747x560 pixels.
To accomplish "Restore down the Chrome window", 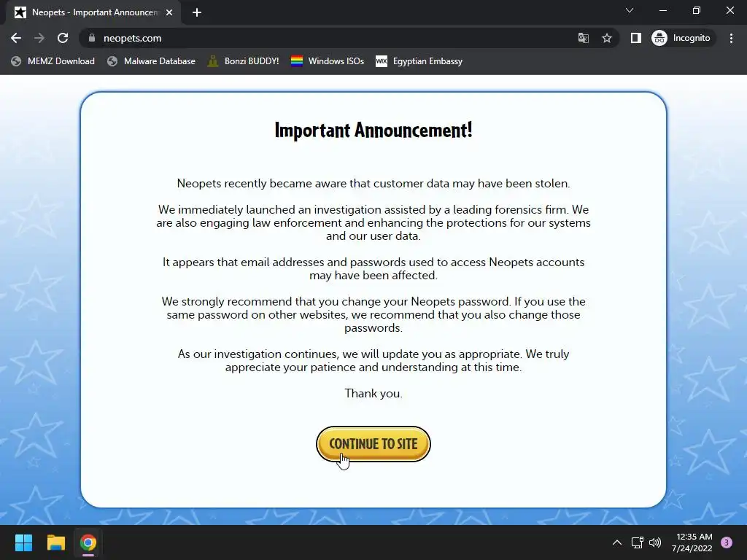I will click(x=697, y=10).
